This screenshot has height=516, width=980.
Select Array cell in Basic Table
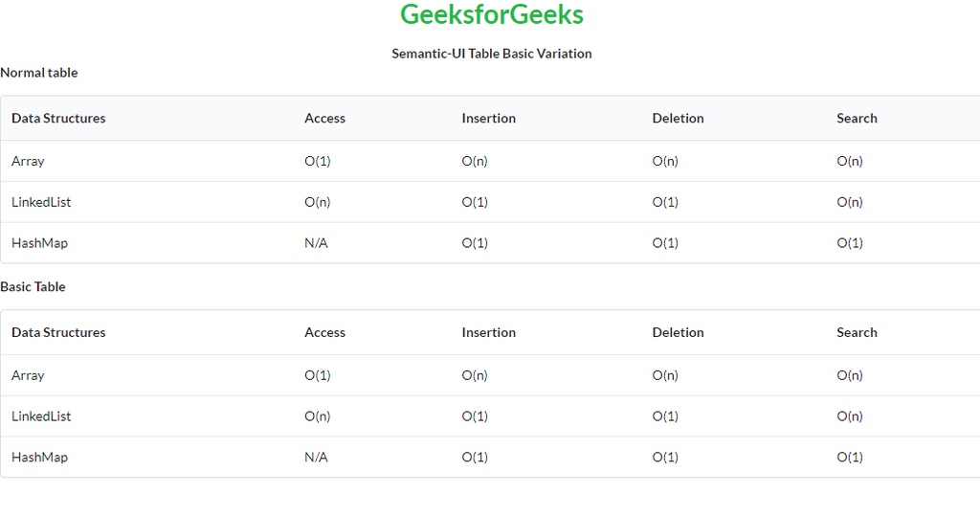click(28, 375)
